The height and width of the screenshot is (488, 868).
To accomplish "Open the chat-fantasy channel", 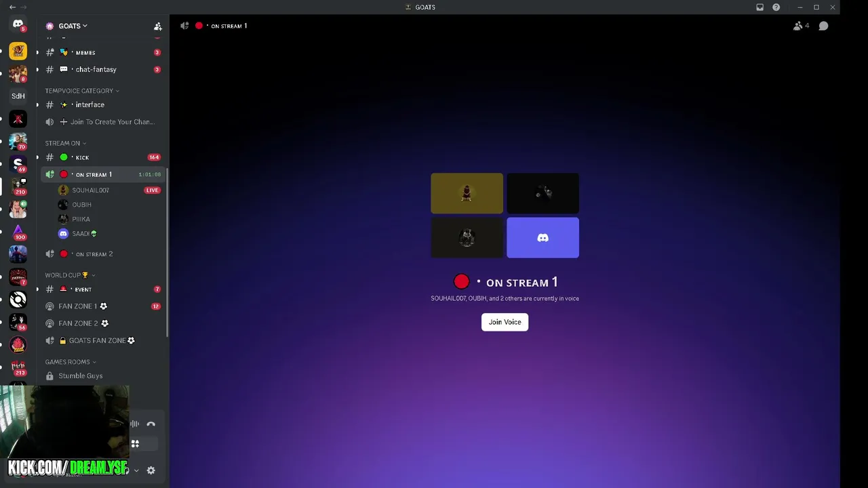I will [x=102, y=69].
